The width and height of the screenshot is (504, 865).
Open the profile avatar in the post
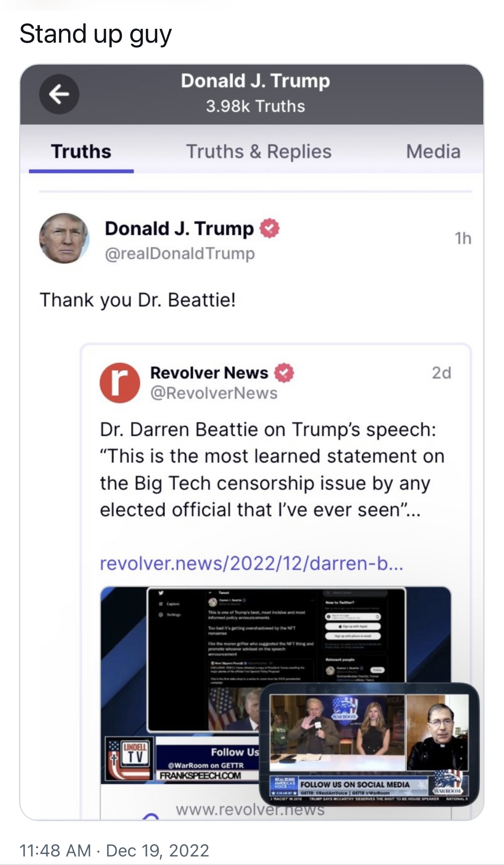tap(64, 238)
